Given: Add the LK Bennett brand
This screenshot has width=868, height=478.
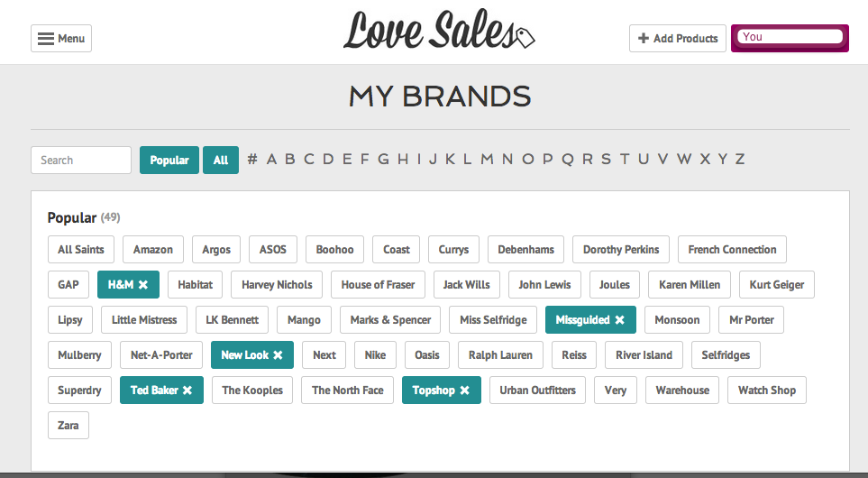Looking at the screenshot, I should click(x=232, y=320).
